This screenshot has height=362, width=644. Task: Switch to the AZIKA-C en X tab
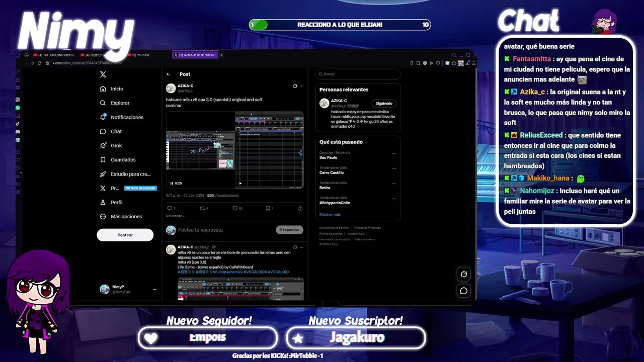[x=195, y=55]
